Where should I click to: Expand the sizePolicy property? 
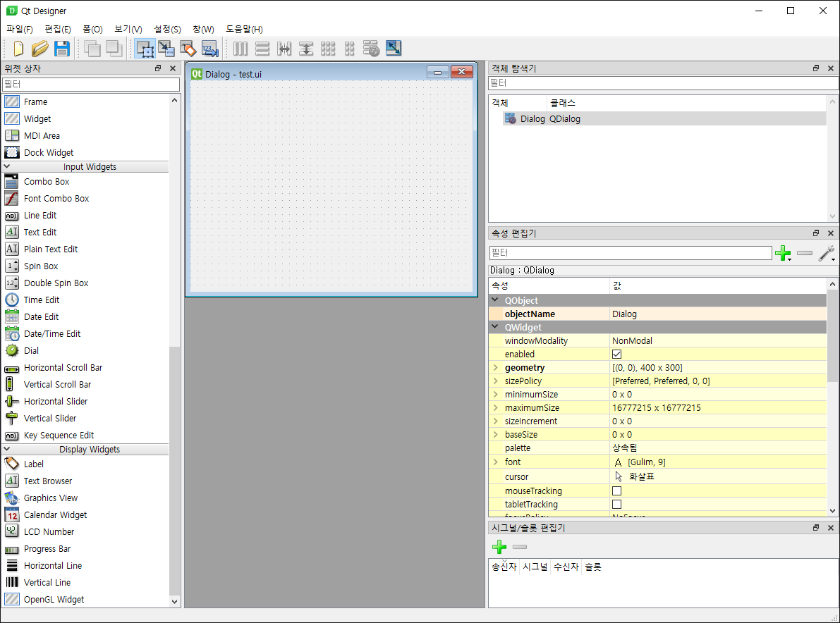(x=496, y=381)
